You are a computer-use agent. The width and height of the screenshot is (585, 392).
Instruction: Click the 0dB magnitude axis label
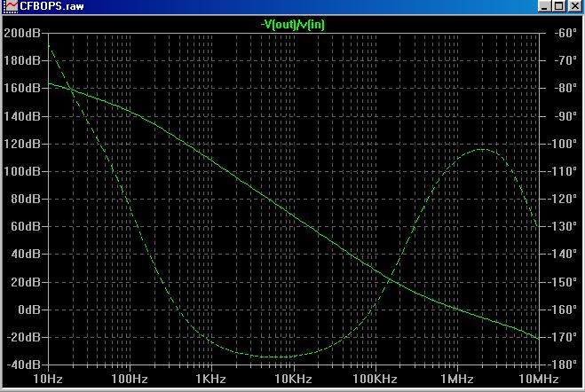[29, 310]
